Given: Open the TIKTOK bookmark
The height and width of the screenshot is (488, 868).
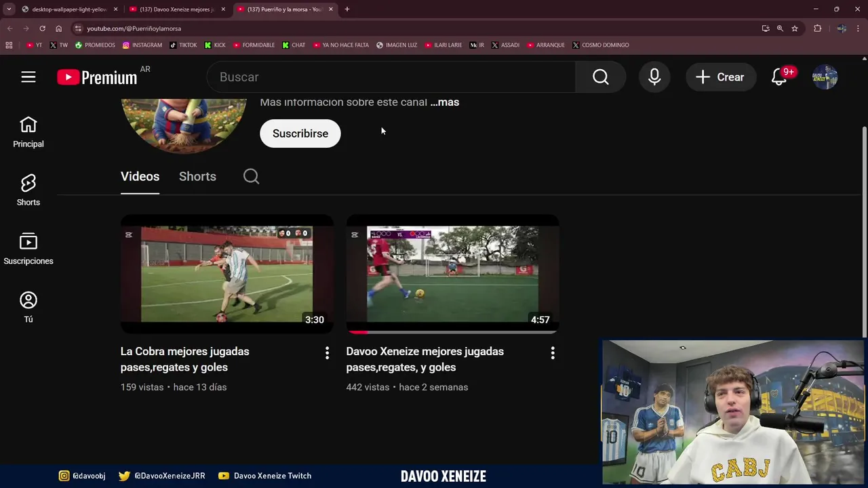Looking at the screenshot, I should click(183, 45).
